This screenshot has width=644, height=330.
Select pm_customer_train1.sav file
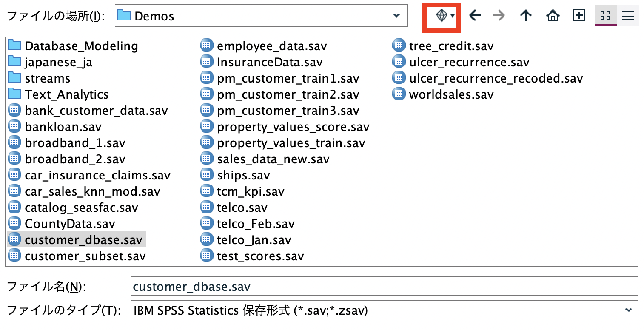(x=280, y=78)
